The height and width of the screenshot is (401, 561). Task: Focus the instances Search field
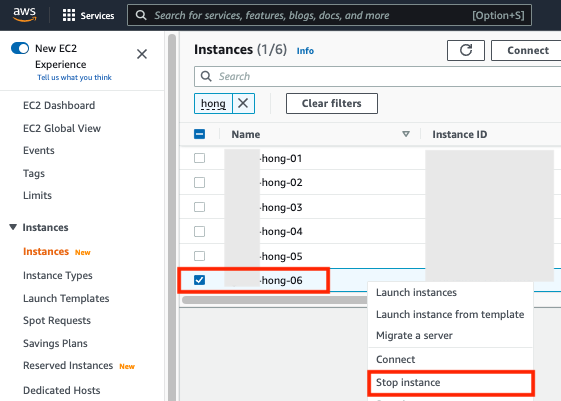coord(377,76)
